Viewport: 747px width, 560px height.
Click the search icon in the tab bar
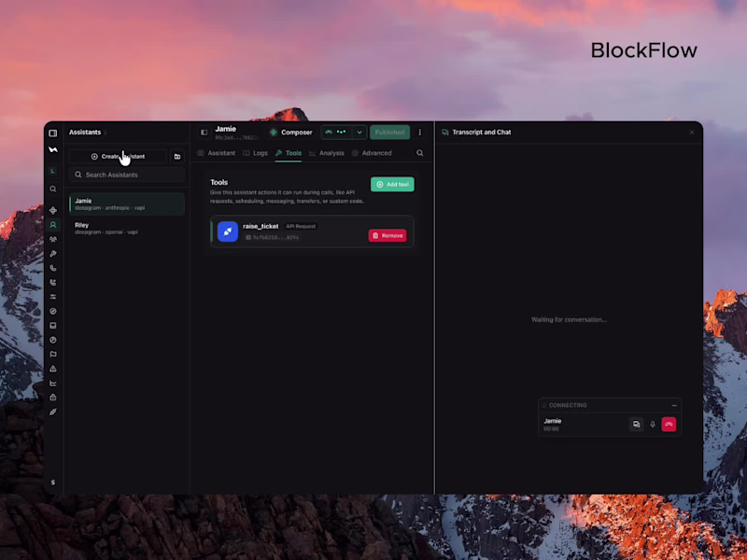pos(419,153)
